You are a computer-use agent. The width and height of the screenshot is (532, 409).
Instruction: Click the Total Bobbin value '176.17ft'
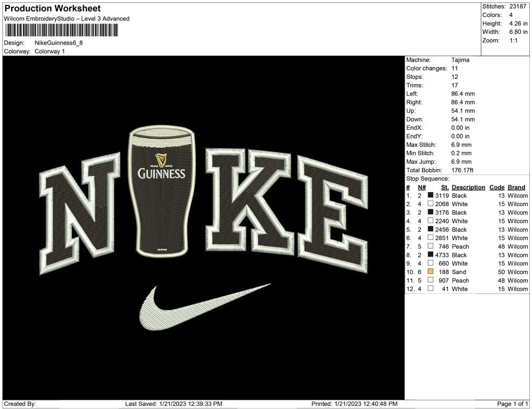pyautogui.click(x=463, y=170)
